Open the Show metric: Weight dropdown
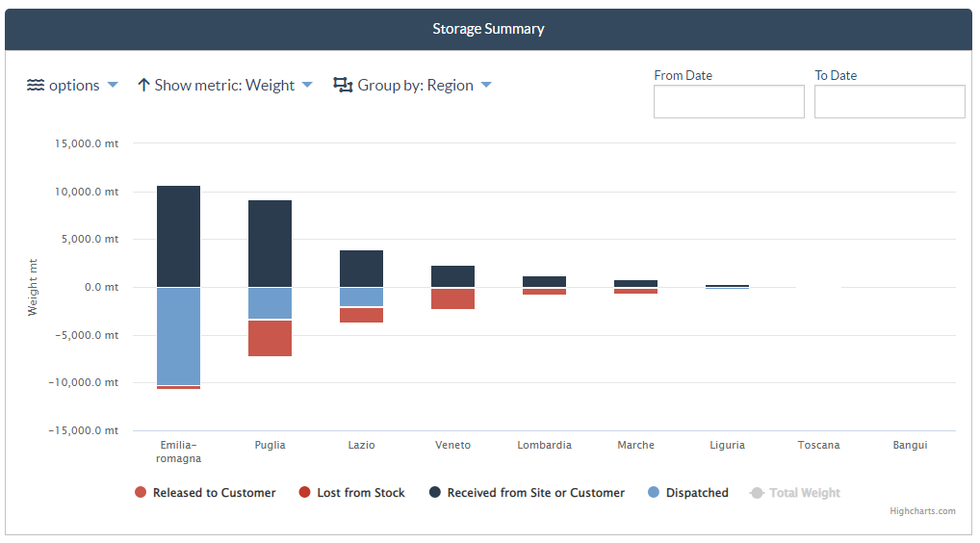Image resolution: width=980 pixels, height=543 pixels. pos(224,85)
